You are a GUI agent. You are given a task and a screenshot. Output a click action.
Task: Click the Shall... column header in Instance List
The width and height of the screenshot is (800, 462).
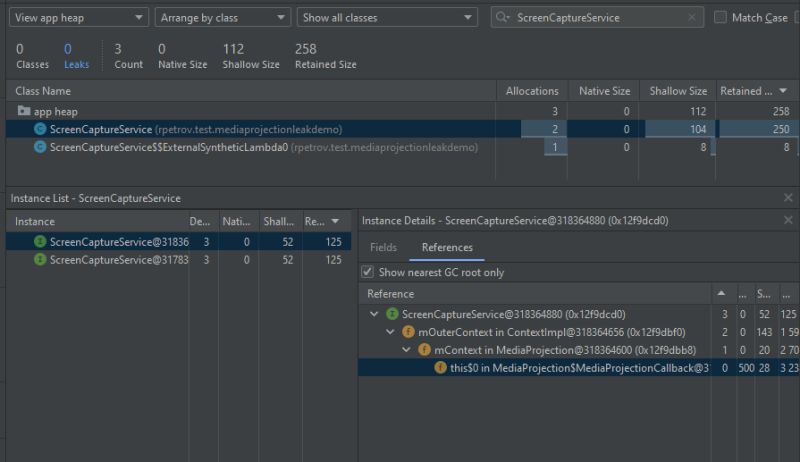279,221
